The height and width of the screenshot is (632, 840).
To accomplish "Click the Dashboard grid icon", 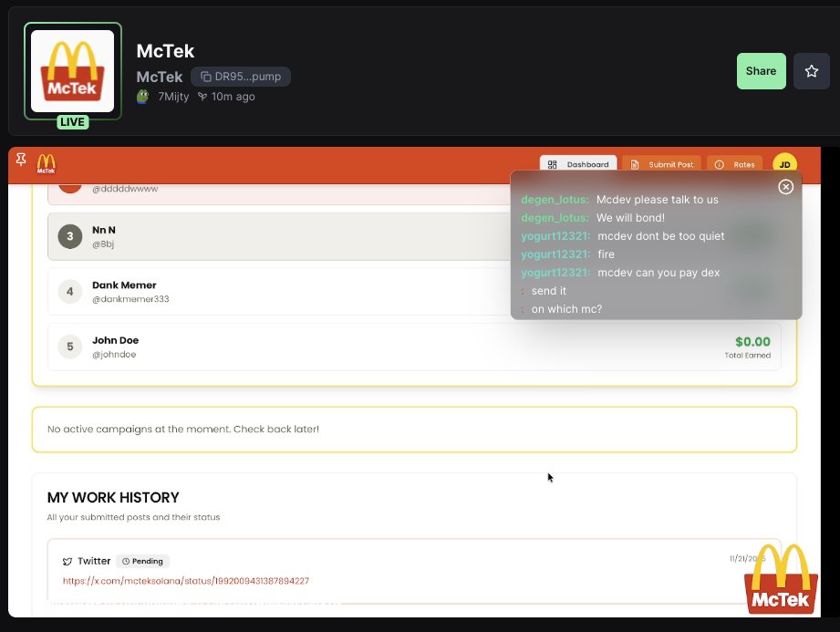I will [553, 164].
